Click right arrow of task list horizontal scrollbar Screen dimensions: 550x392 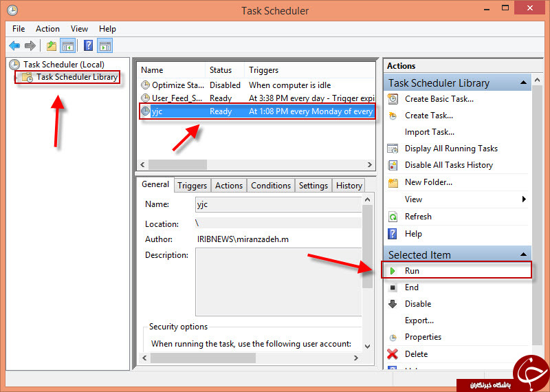369,164
